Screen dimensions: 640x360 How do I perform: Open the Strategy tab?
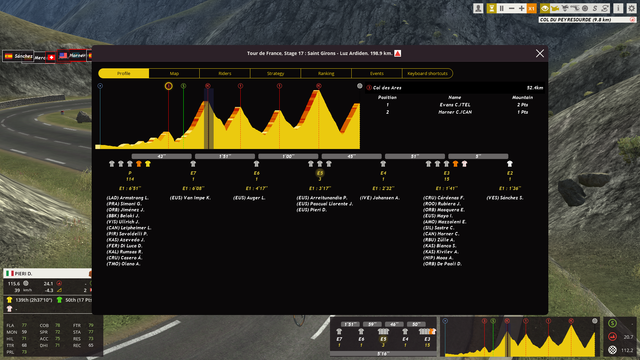click(x=276, y=73)
